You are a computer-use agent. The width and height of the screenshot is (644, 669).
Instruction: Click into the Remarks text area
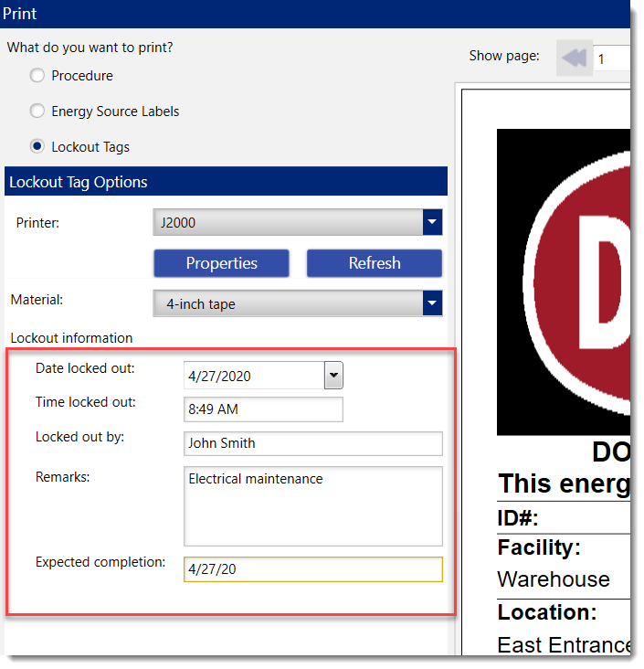click(313, 506)
